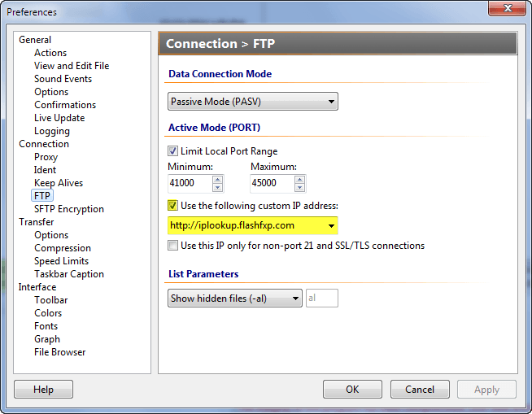Enable IP only for non-port 21 connections
The height and width of the screenshot is (414, 532).
(x=173, y=246)
